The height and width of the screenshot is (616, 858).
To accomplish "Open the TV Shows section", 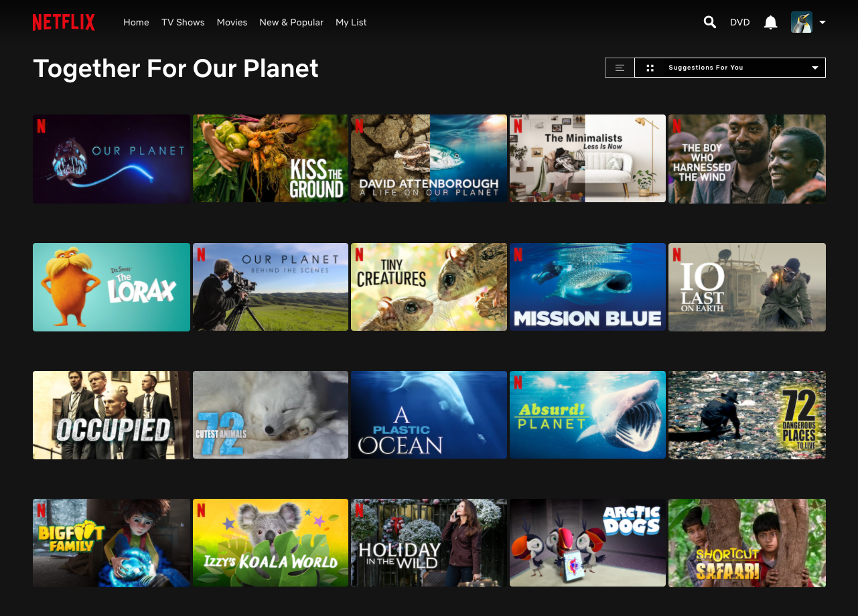I will [183, 22].
